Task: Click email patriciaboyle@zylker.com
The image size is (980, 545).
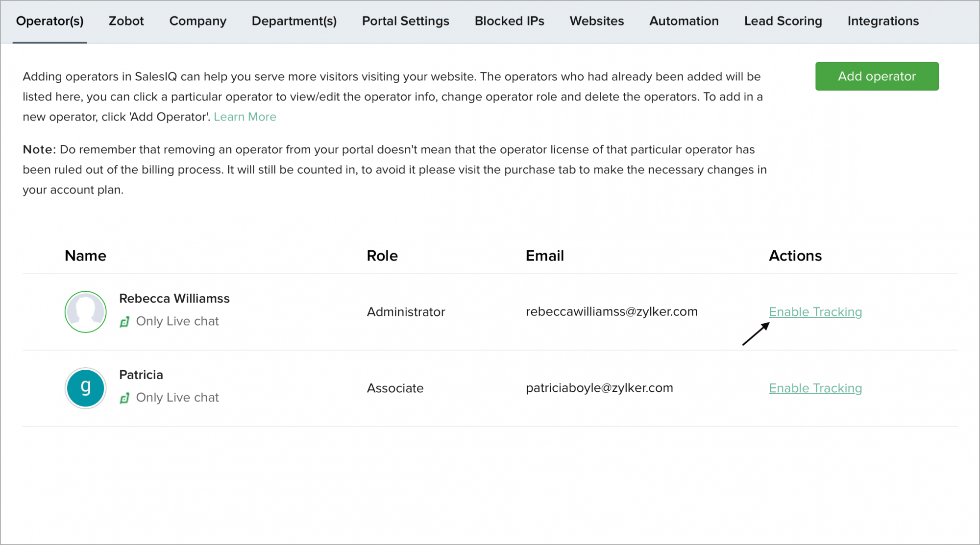Action: [x=599, y=388]
